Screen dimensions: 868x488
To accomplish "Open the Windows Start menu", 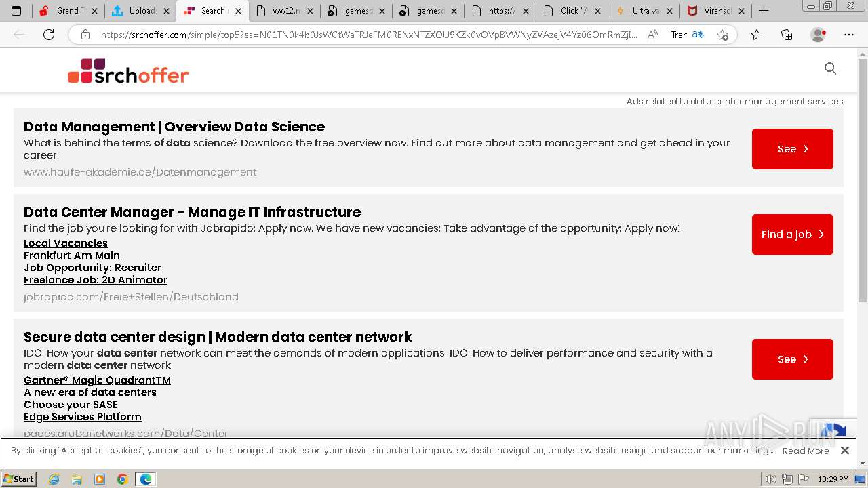I will pyautogui.click(x=18, y=479).
